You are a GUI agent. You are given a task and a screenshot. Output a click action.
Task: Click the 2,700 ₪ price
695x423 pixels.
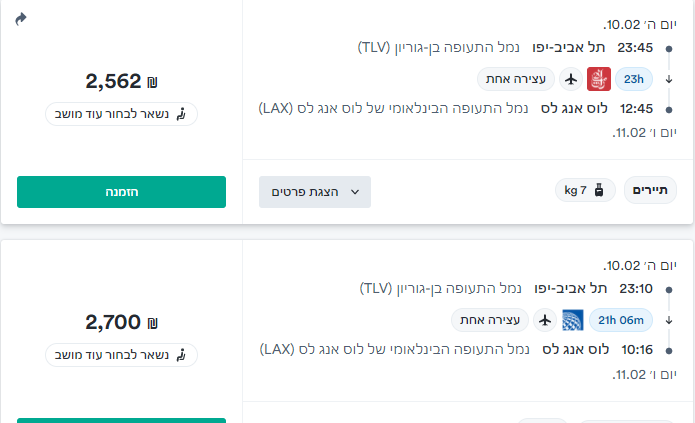point(122,322)
